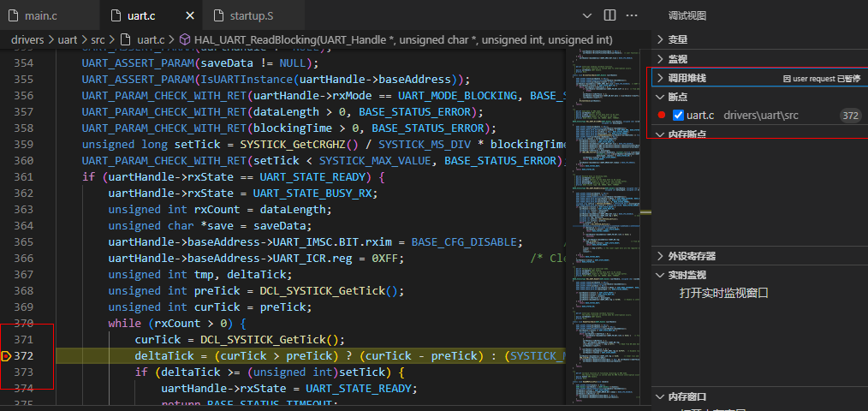The height and width of the screenshot is (411, 868).
Task: Click the highlighted deltaTick line 372
Action: pos(310,355)
